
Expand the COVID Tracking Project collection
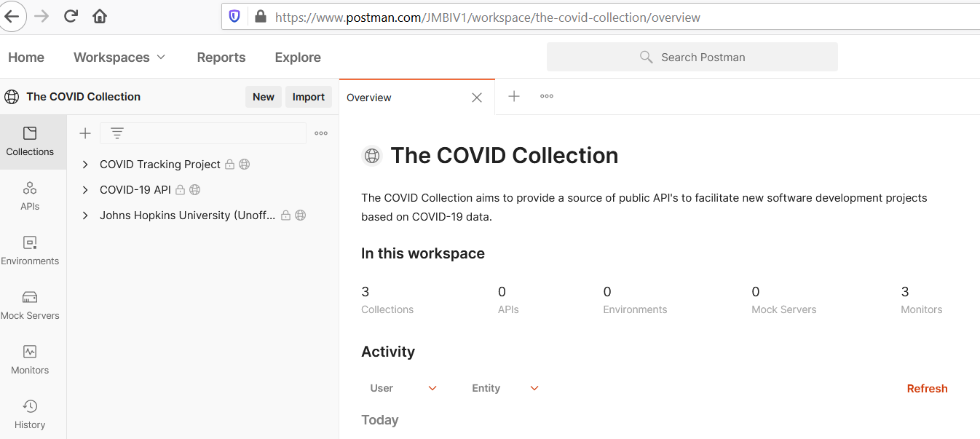tap(85, 165)
